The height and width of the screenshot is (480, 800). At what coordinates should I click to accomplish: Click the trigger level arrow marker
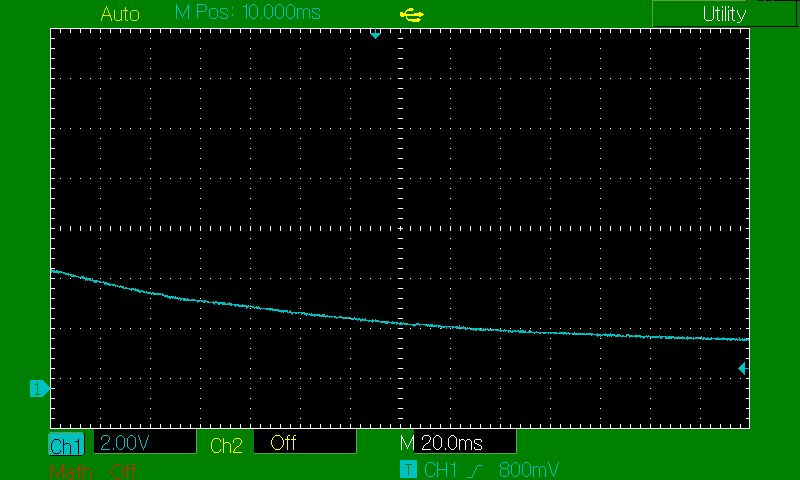click(x=742, y=368)
